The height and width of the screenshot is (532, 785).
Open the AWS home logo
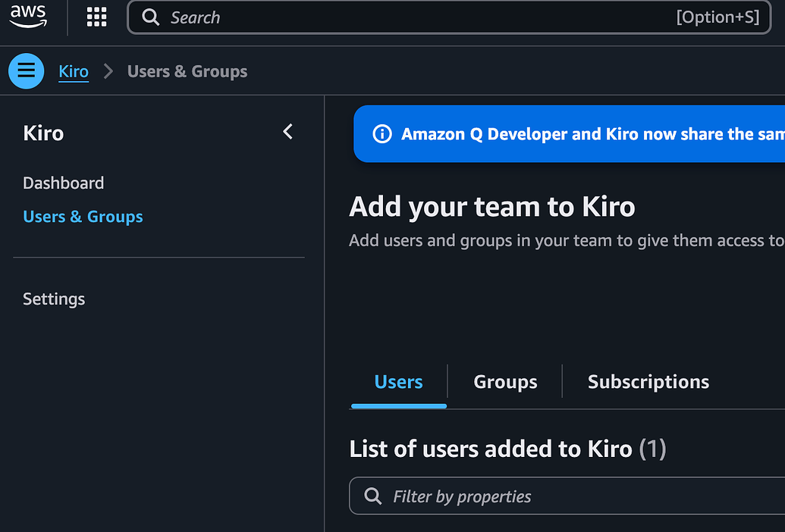(x=29, y=16)
